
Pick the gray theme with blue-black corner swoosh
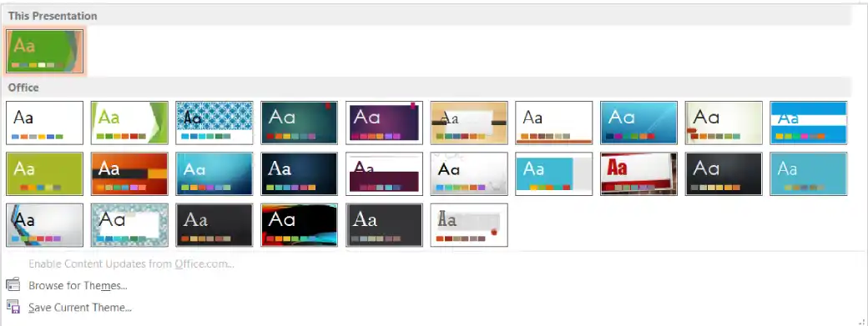coord(45,225)
